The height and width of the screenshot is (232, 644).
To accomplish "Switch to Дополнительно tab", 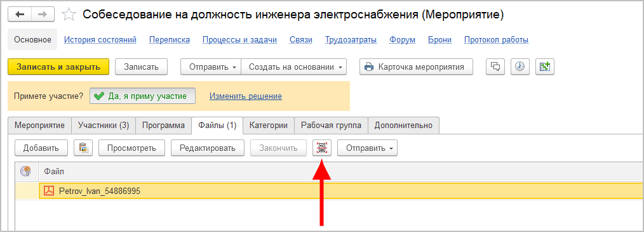I will click(x=403, y=126).
